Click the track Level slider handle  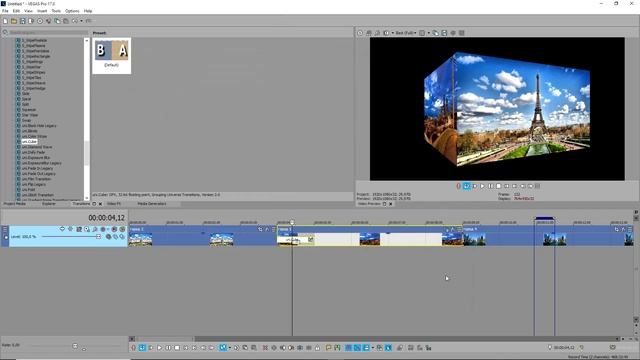click(x=98, y=236)
